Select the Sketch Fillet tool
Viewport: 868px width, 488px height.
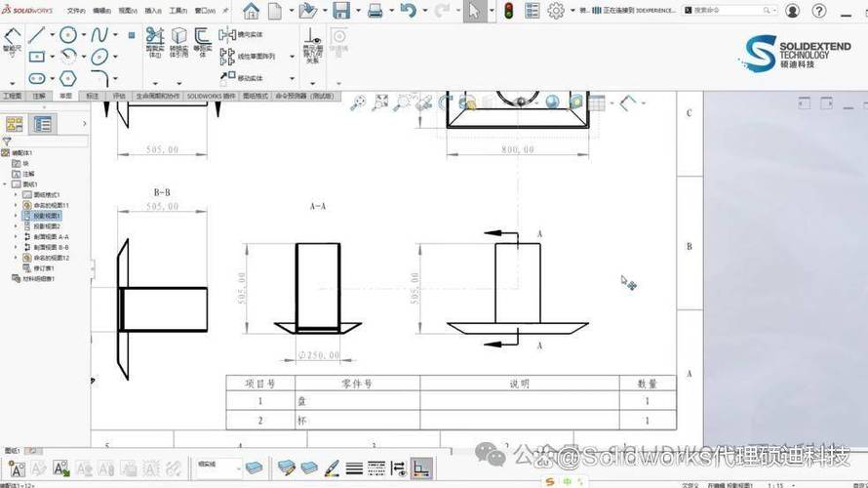pos(99,78)
